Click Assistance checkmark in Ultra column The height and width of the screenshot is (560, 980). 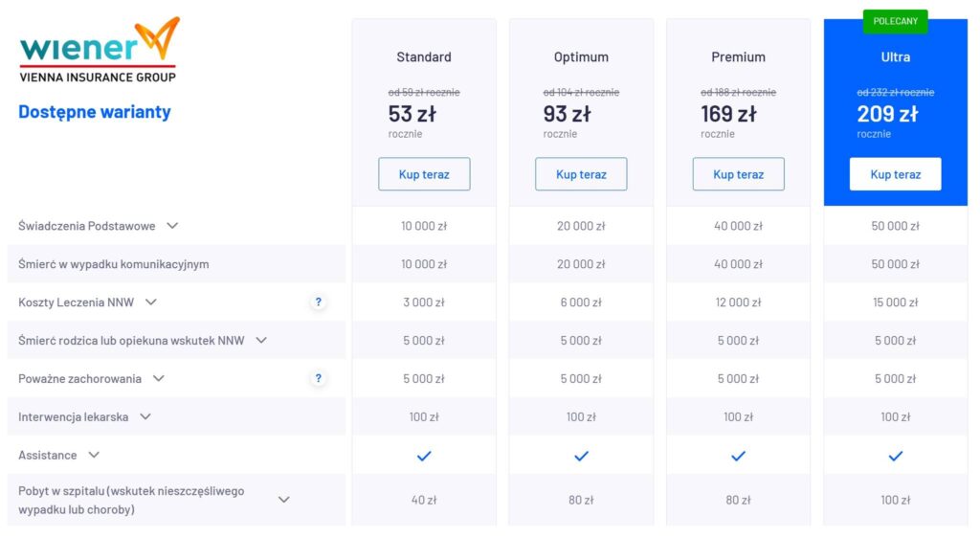[896, 456]
